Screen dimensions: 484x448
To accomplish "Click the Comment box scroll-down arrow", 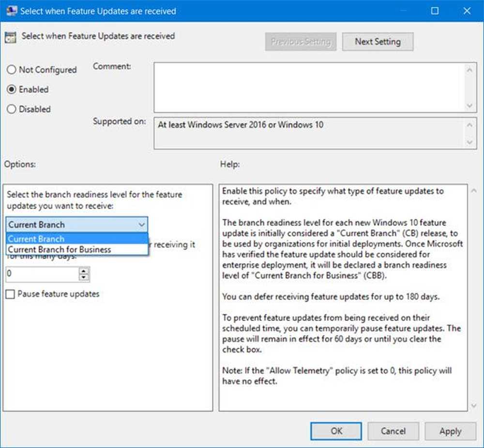I will (x=470, y=106).
